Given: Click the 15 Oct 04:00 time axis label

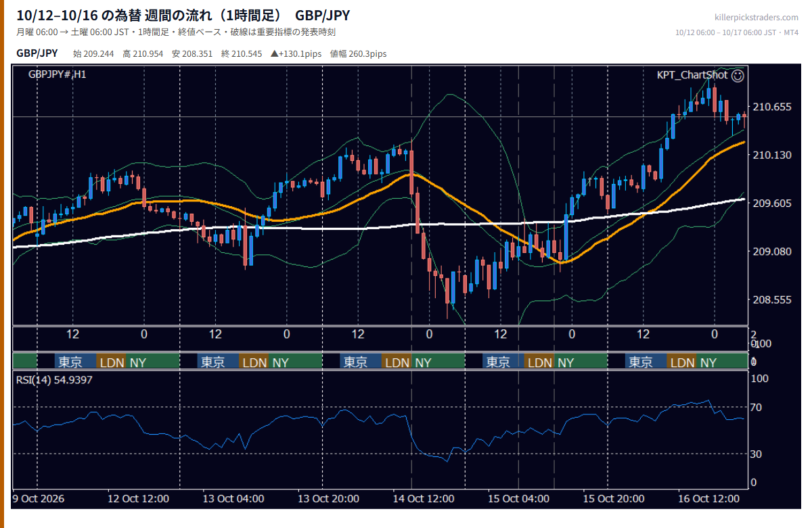Looking at the screenshot, I should coord(518,498).
